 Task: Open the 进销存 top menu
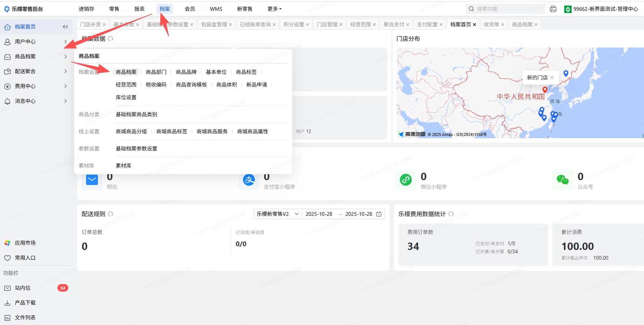pyautogui.click(x=86, y=9)
